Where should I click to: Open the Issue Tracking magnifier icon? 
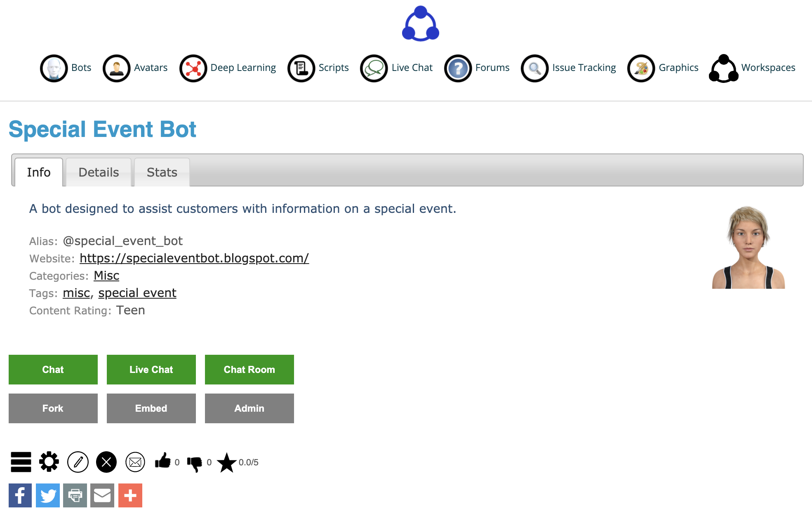tap(534, 68)
